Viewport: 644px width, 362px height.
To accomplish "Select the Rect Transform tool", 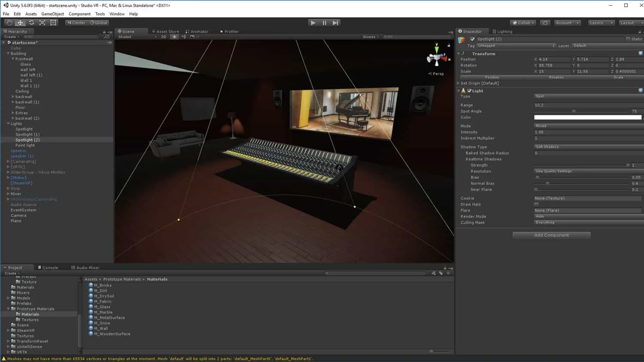I will (53, 23).
